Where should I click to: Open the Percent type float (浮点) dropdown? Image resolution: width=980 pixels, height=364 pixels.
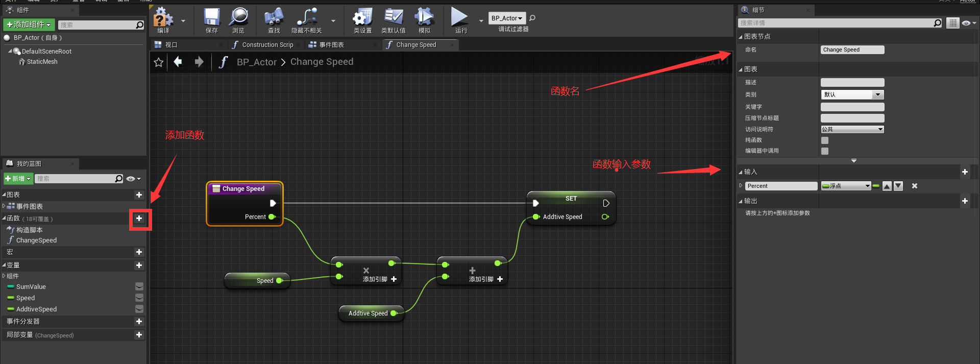(x=846, y=186)
